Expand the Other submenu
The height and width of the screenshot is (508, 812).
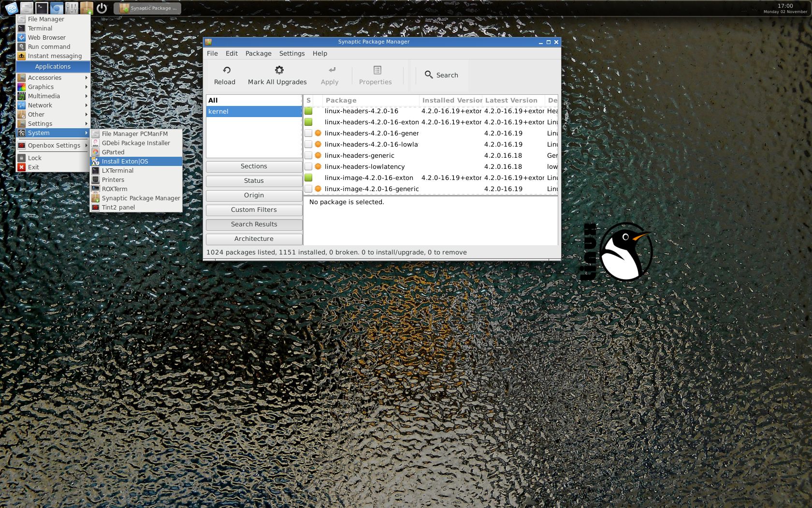53,115
